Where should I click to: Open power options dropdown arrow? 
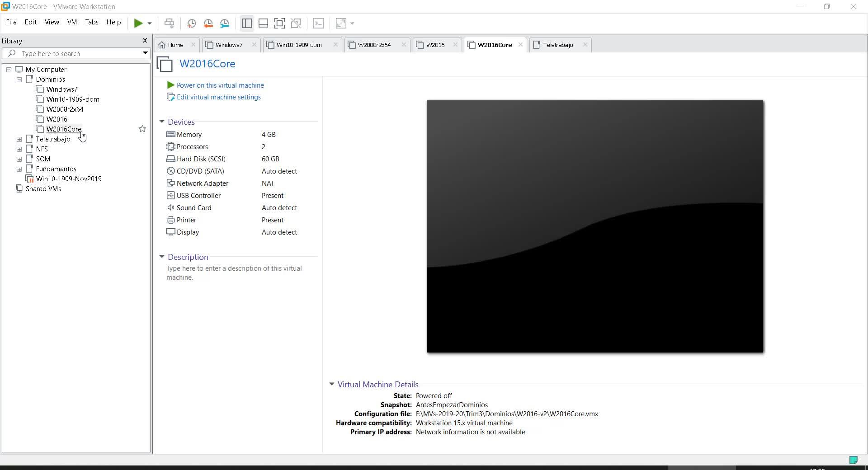pyautogui.click(x=150, y=23)
